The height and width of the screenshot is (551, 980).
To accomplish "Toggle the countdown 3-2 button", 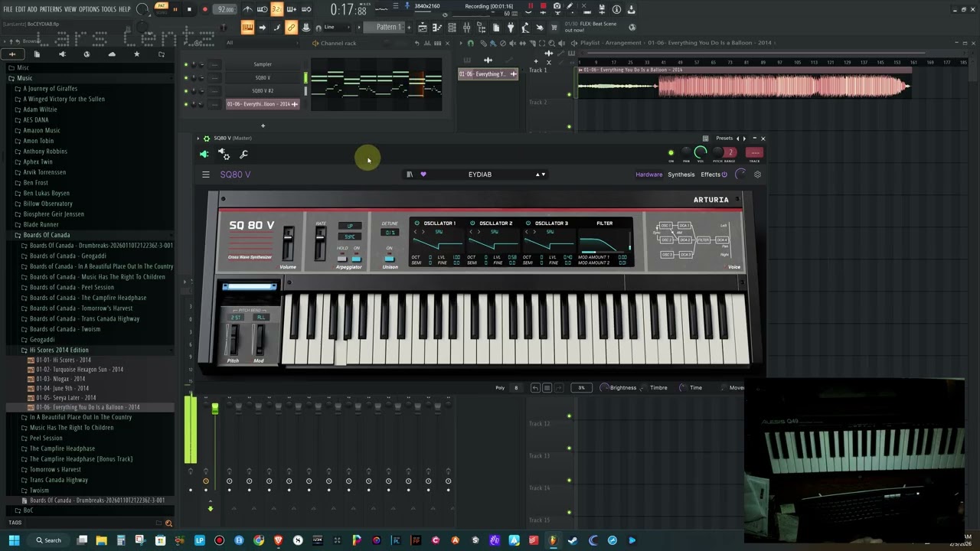I will tap(276, 9).
